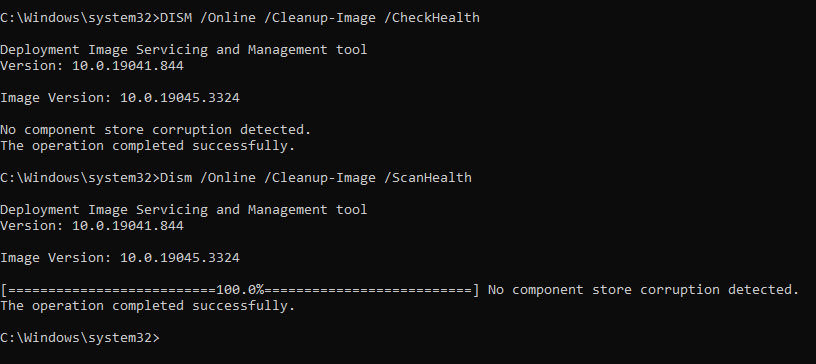Click /Cleanup-Image in the first command
The height and width of the screenshot is (364, 816).
click(x=320, y=18)
